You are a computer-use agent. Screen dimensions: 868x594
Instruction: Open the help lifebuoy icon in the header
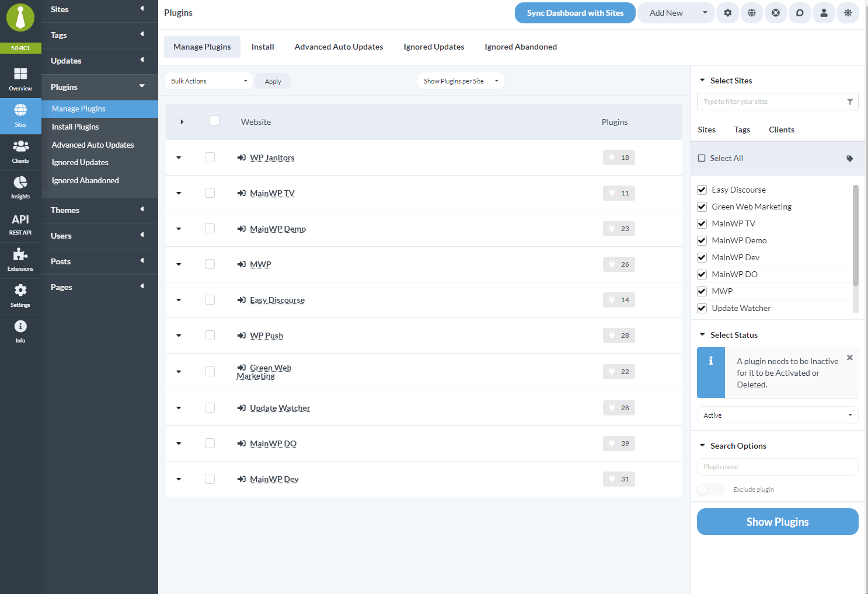point(775,12)
